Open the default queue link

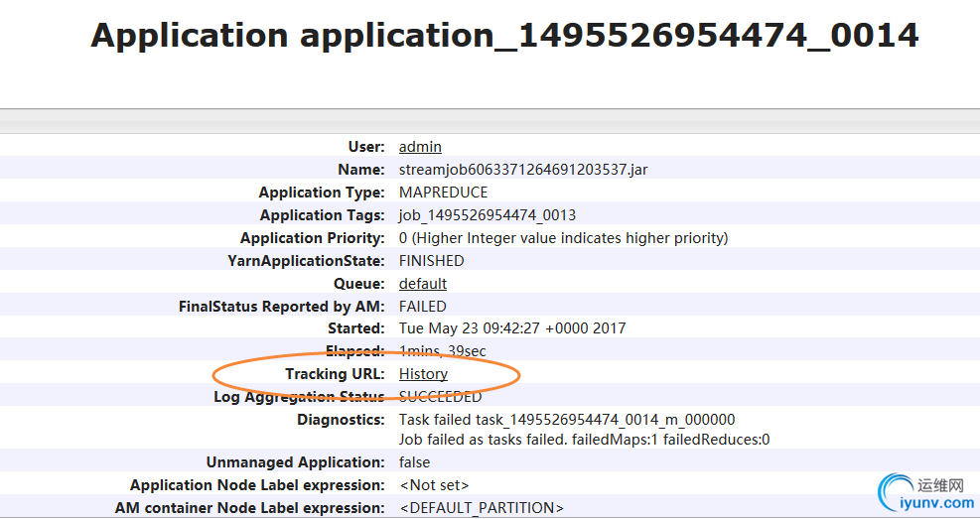coord(423,284)
